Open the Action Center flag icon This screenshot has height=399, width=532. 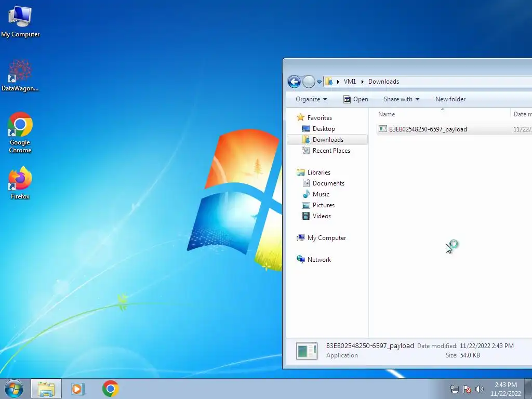point(467,389)
